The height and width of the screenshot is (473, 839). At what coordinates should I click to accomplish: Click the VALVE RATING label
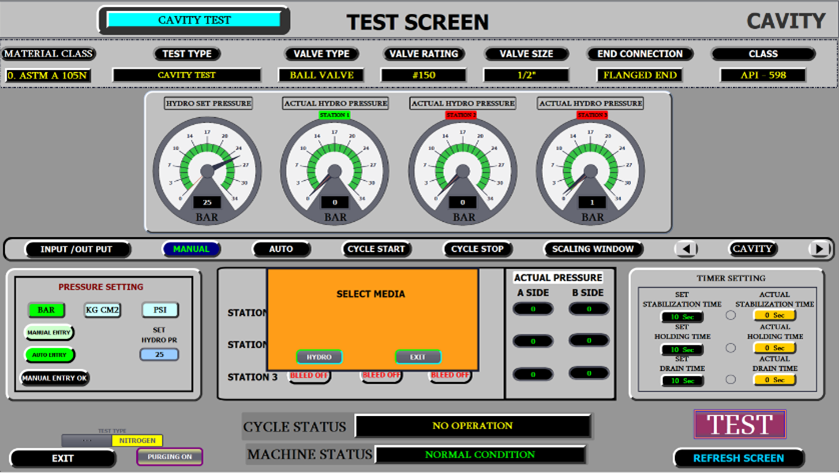pos(424,54)
